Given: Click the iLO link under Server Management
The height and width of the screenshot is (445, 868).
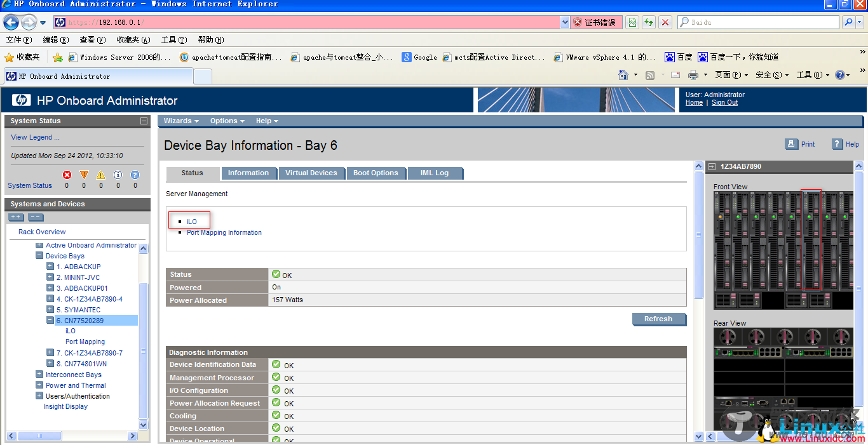Looking at the screenshot, I should (192, 222).
